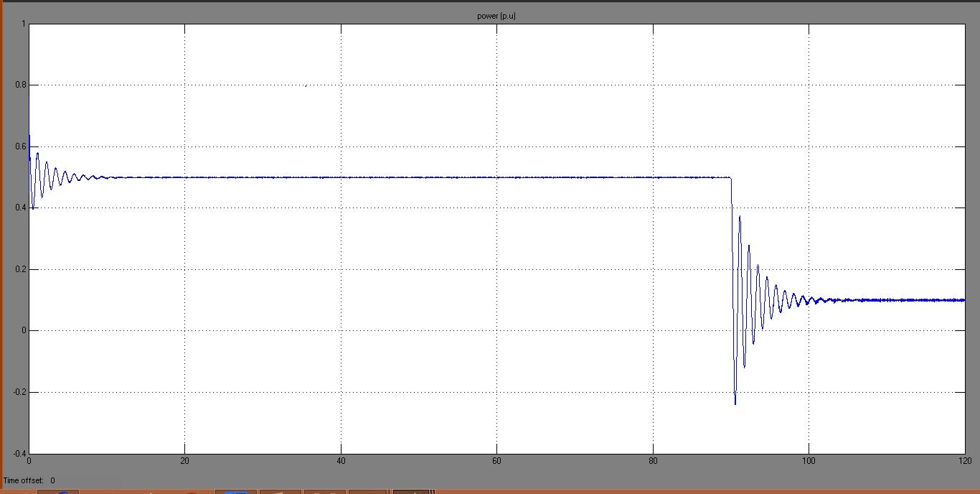Click the x-axis tick label 20
The height and width of the screenshot is (494, 980).
point(184,461)
